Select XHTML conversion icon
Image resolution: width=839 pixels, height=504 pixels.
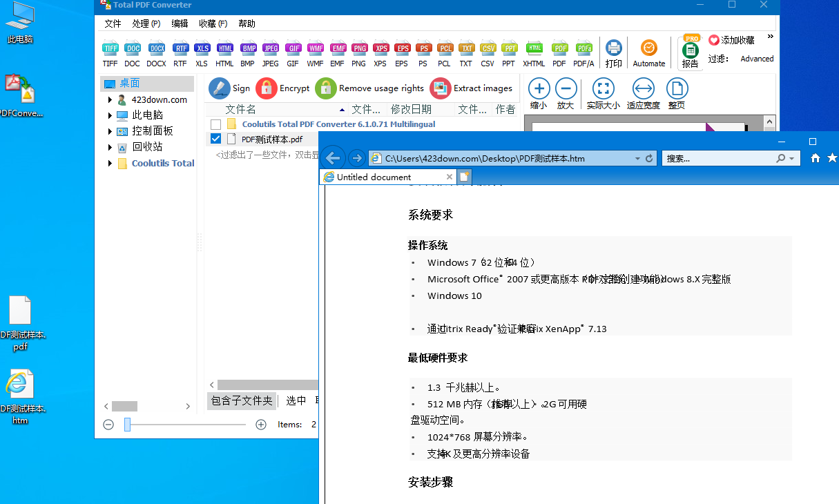pyautogui.click(x=534, y=54)
